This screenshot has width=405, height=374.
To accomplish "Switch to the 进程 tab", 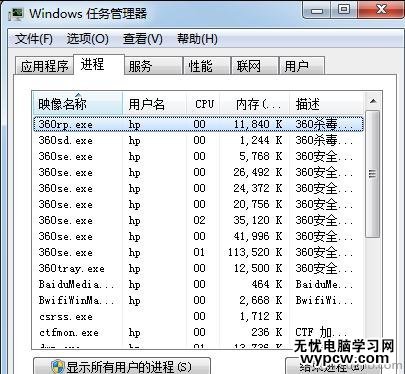I will [98, 64].
